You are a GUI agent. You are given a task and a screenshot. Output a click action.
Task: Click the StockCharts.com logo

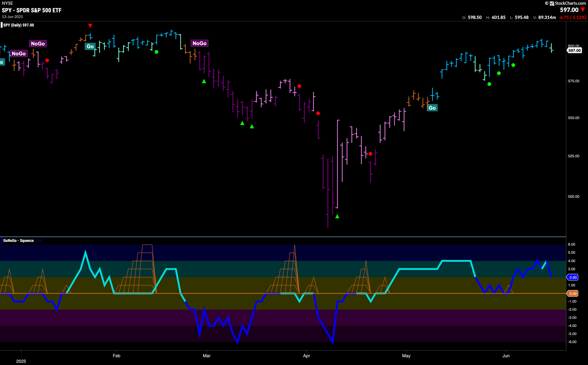[x=565, y=3]
